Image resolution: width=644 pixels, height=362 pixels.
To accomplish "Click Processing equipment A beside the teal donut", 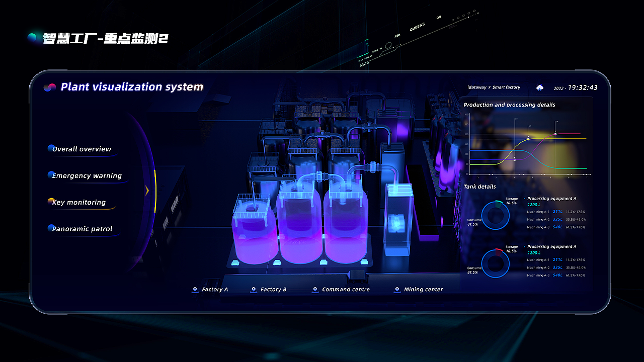I will point(551,199).
